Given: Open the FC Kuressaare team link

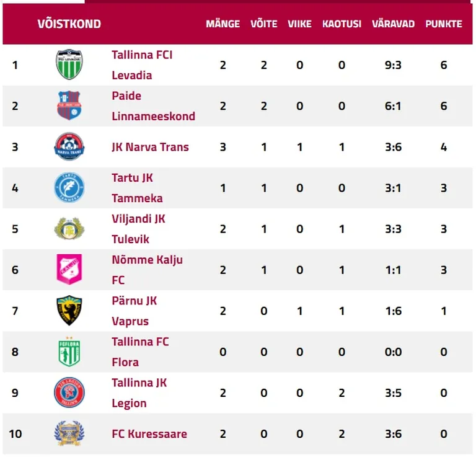Looking at the screenshot, I should (x=149, y=434).
